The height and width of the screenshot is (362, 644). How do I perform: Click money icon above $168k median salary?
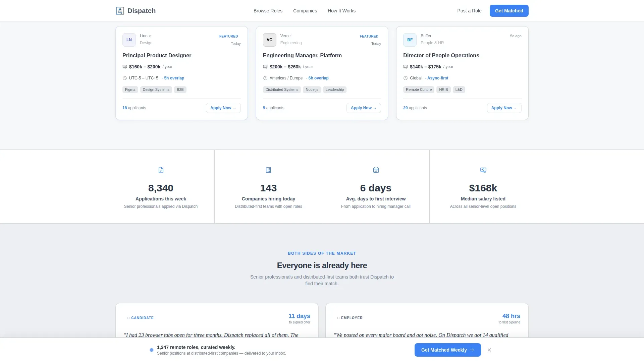(483, 170)
